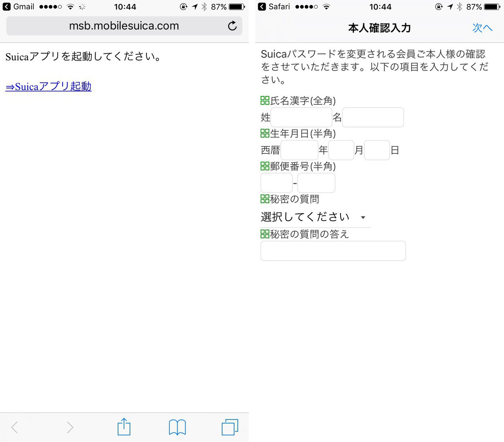Tap the 秘密の質問の答え answer field

pyautogui.click(x=333, y=251)
